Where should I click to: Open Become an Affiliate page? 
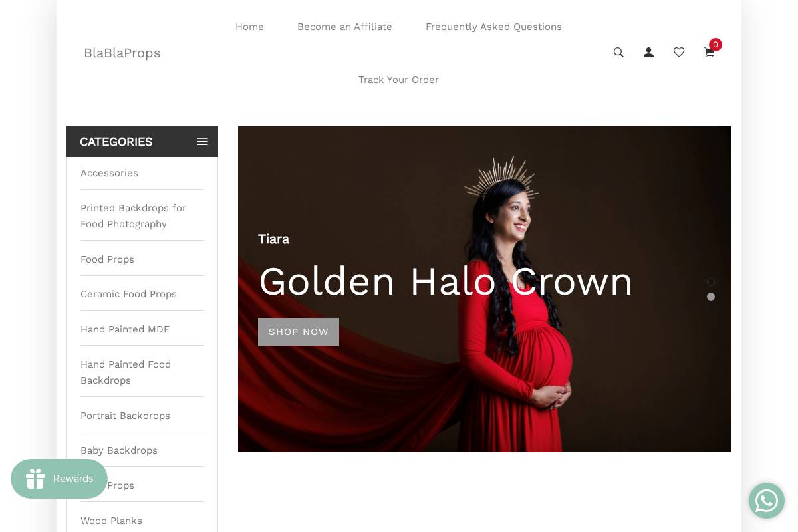344,27
